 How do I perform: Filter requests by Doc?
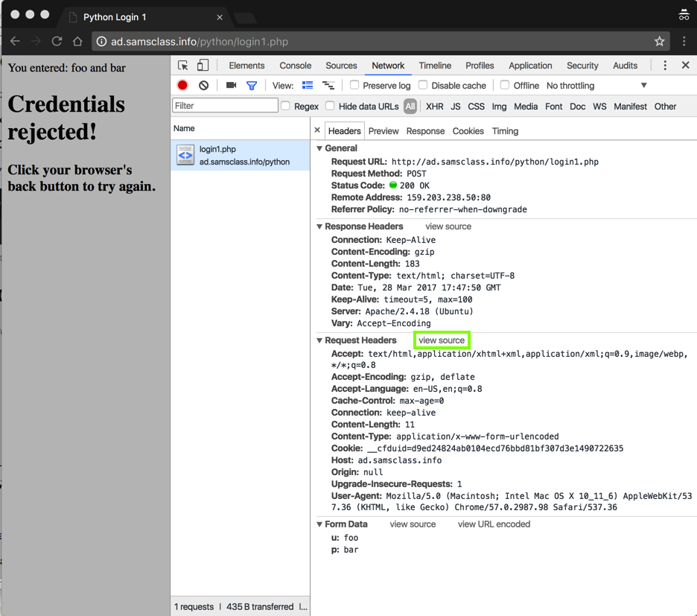pyautogui.click(x=577, y=107)
